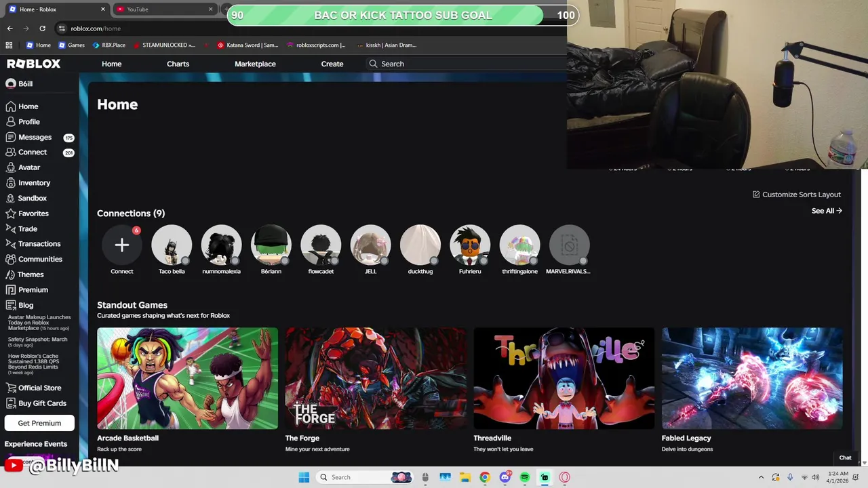Viewport: 868px width, 488px height.
Task: Open Create in the top navigation
Action: tap(332, 64)
